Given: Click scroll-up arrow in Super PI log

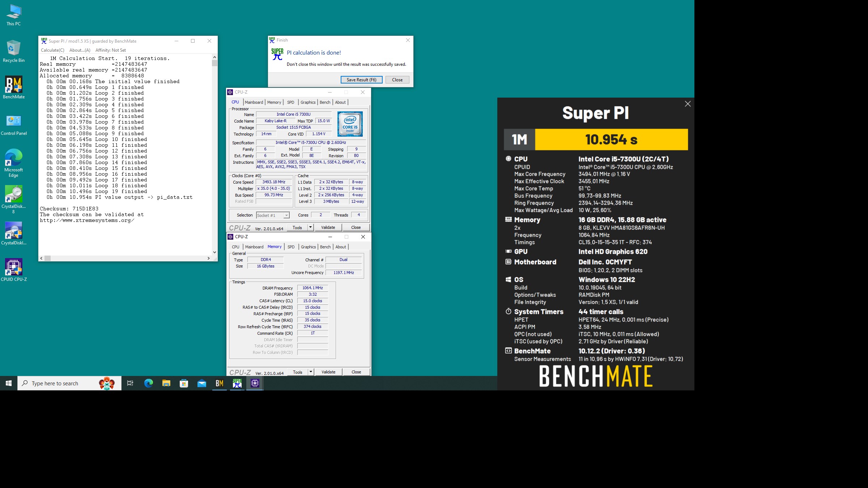Looking at the screenshot, I should click(x=214, y=57).
